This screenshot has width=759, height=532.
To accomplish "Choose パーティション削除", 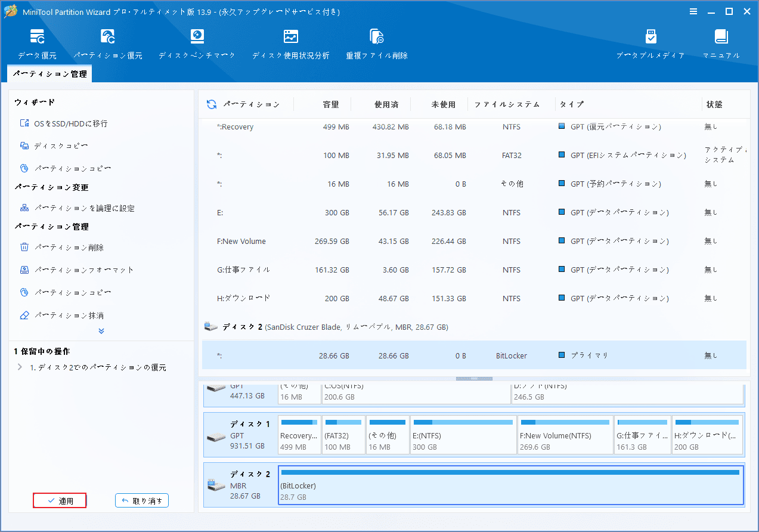I will click(x=62, y=248).
